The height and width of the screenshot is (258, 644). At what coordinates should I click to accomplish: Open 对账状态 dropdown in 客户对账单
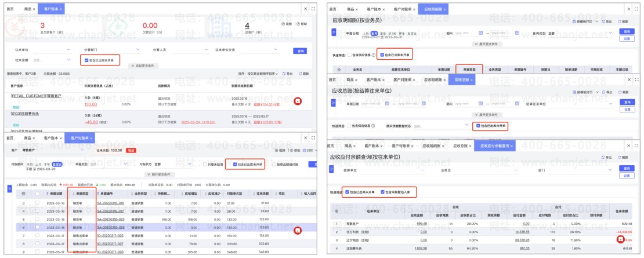tap(173, 164)
